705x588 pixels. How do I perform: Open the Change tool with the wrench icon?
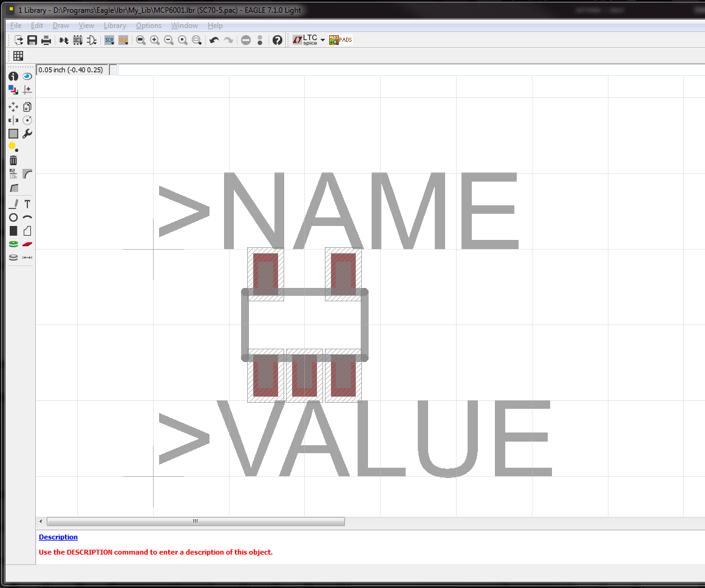click(x=27, y=133)
